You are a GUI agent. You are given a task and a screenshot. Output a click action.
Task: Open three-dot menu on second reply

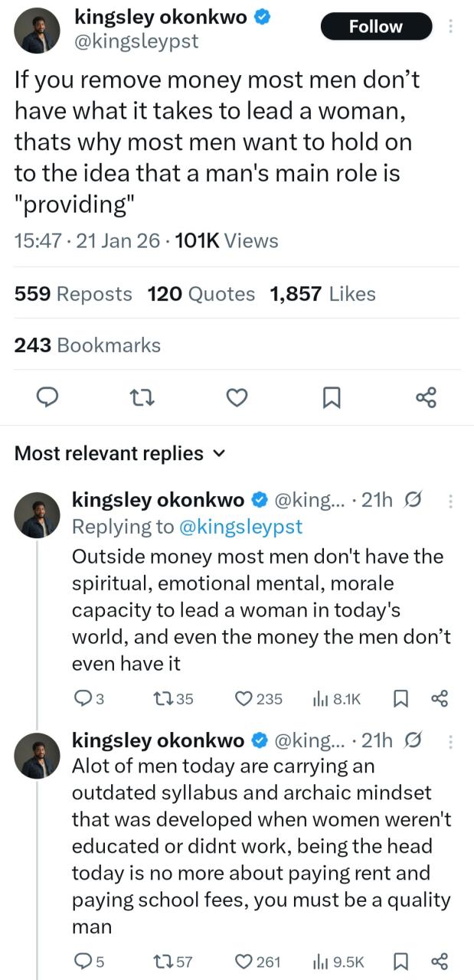point(450,741)
